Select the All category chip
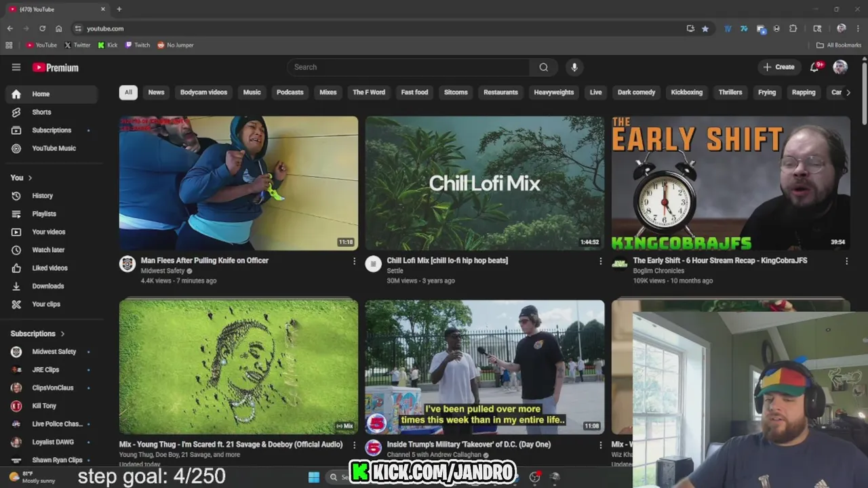The image size is (868, 488). (x=128, y=92)
